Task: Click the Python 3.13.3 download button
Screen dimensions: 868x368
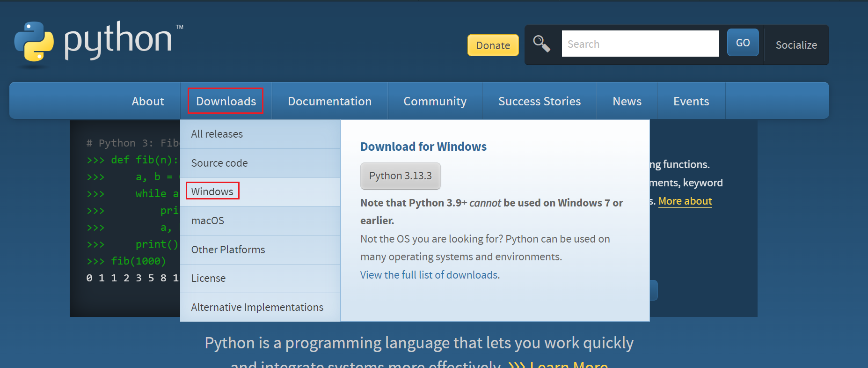Action: 400,176
